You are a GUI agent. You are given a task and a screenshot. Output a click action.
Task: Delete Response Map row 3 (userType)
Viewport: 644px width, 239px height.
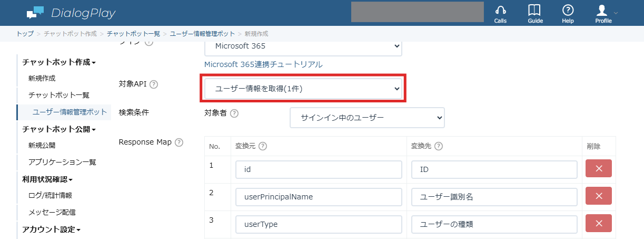[x=599, y=223]
